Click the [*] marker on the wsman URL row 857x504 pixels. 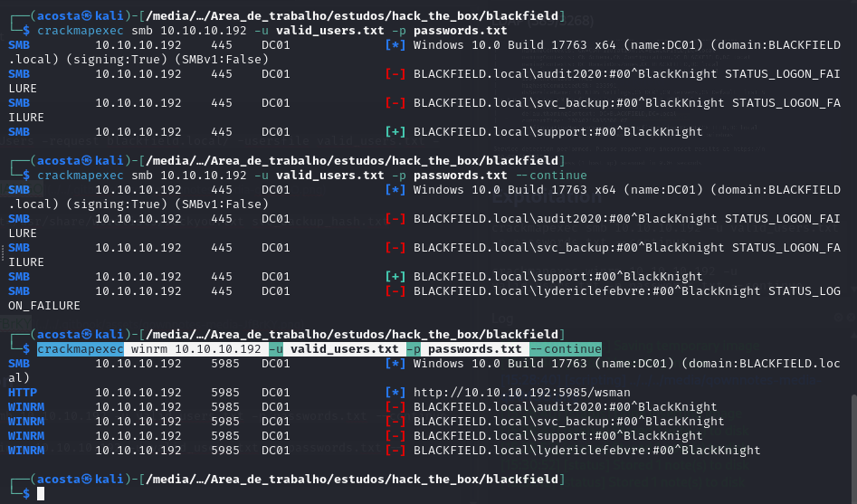tap(395, 393)
